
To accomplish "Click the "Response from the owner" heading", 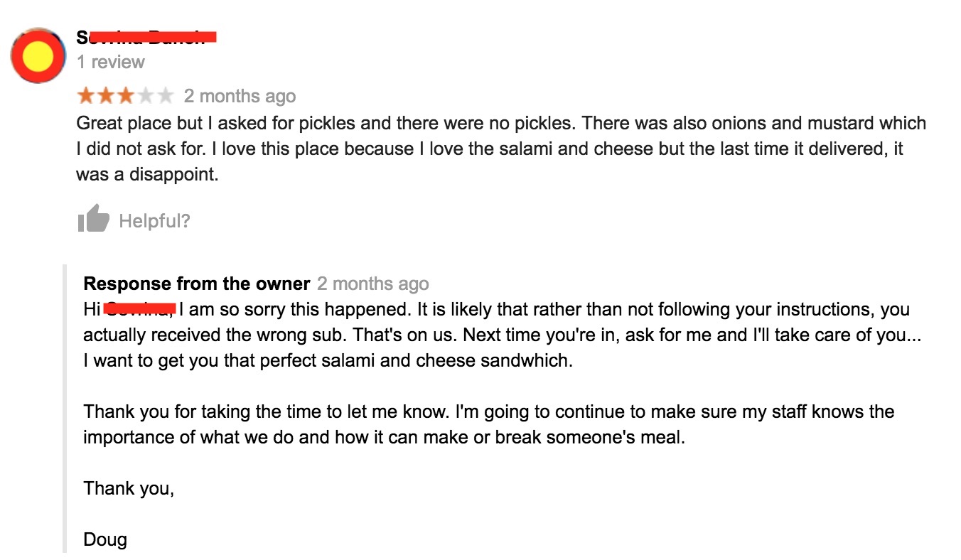I will click(197, 284).
